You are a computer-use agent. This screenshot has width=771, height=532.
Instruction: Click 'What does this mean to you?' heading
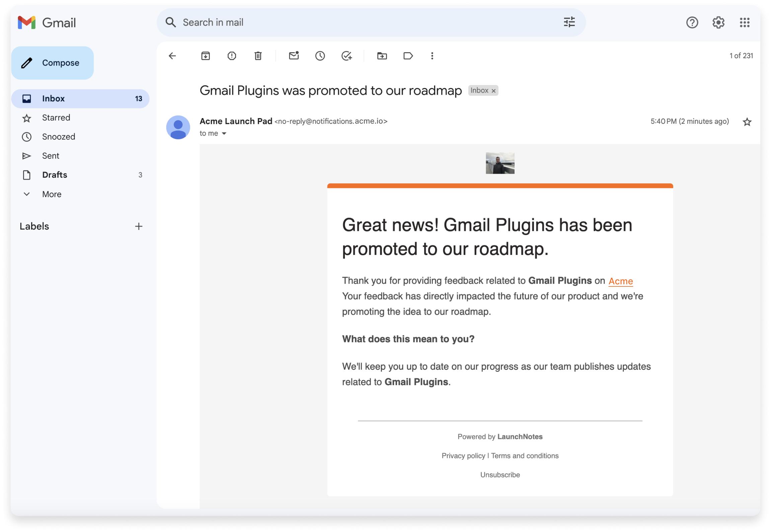(408, 339)
